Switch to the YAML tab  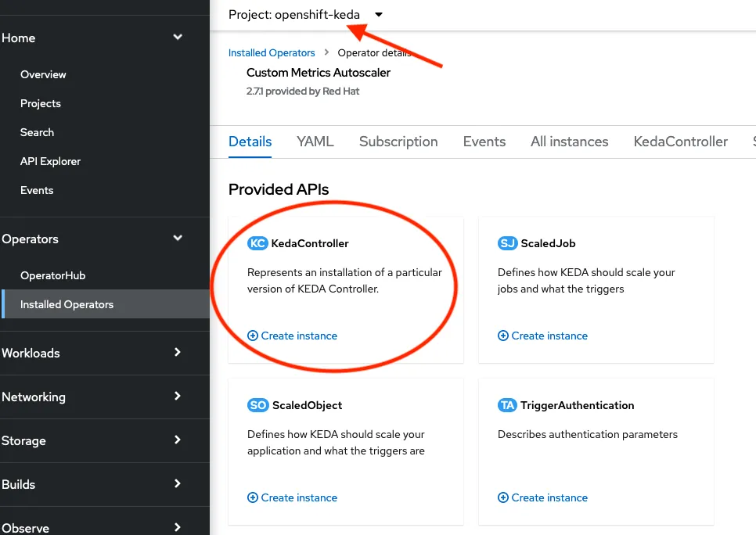point(315,142)
